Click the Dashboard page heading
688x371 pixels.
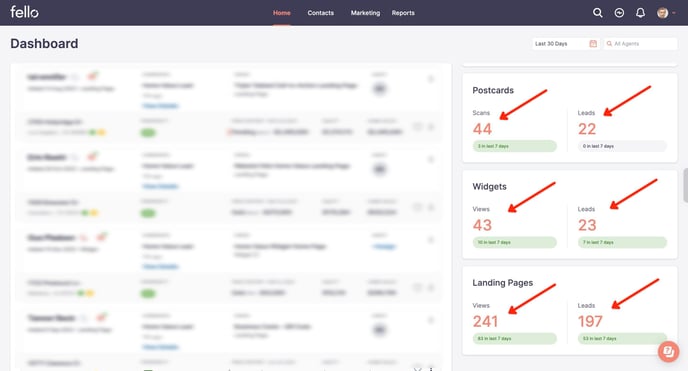[44, 43]
